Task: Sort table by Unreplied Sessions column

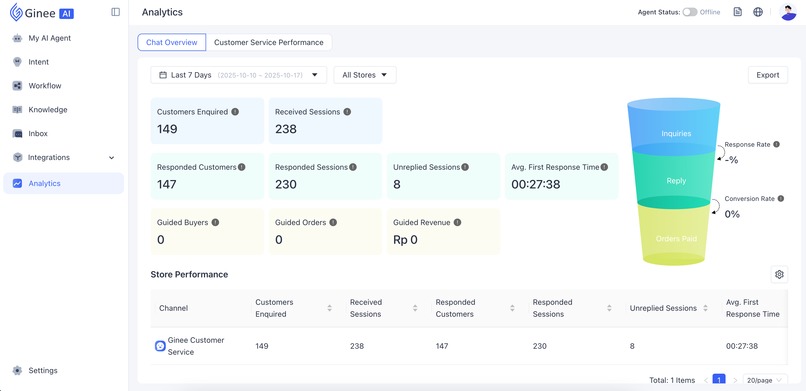Action: coord(705,308)
